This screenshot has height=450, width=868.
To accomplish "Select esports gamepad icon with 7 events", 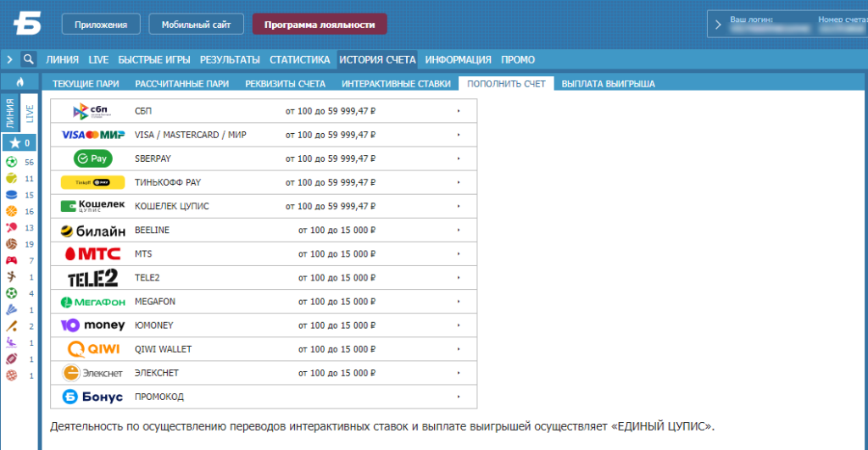I will coord(12,260).
